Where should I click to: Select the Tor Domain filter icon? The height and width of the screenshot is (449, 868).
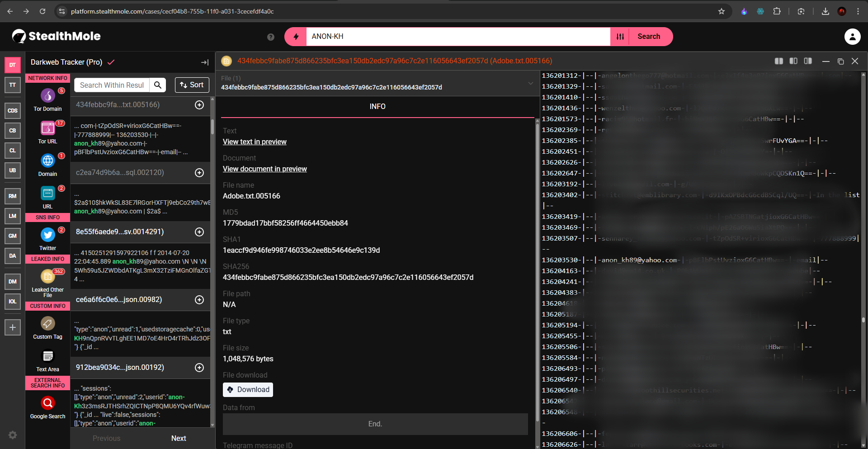coord(48,95)
